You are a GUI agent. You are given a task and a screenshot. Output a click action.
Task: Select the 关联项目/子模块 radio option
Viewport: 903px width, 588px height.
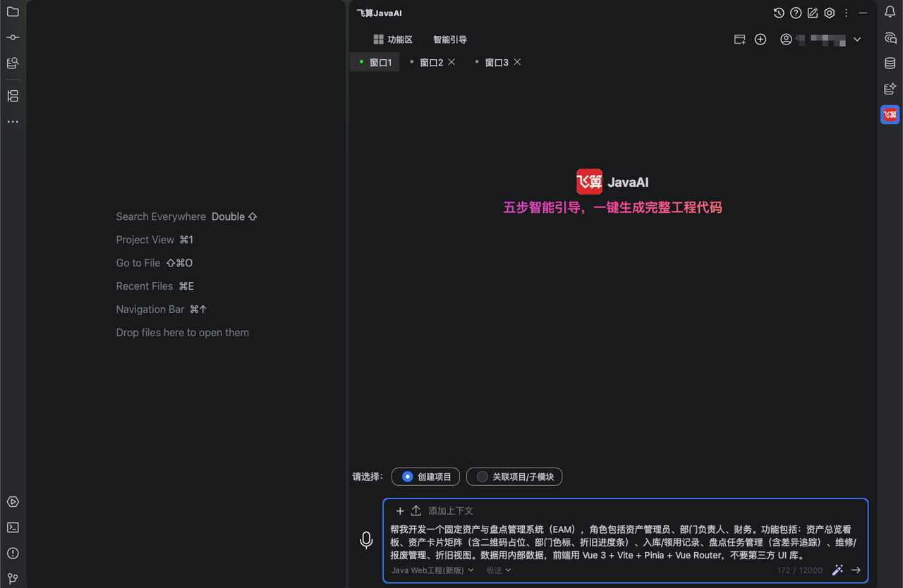click(x=514, y=477)
